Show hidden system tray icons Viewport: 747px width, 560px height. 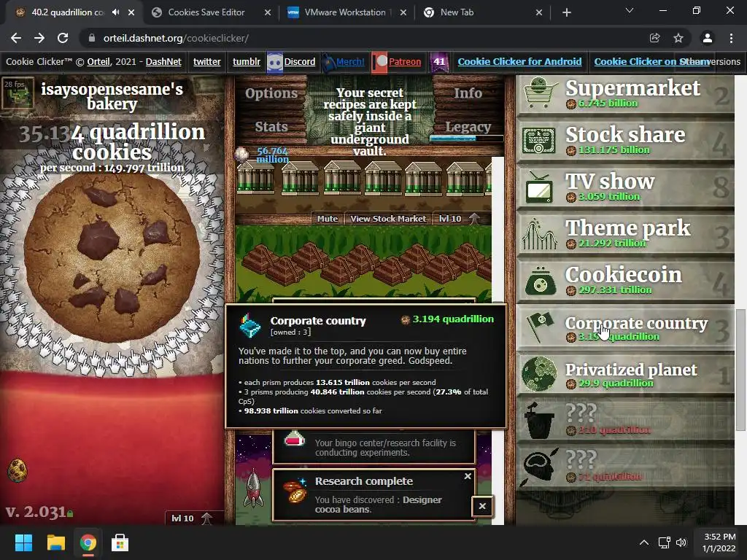tap(643, 542)
